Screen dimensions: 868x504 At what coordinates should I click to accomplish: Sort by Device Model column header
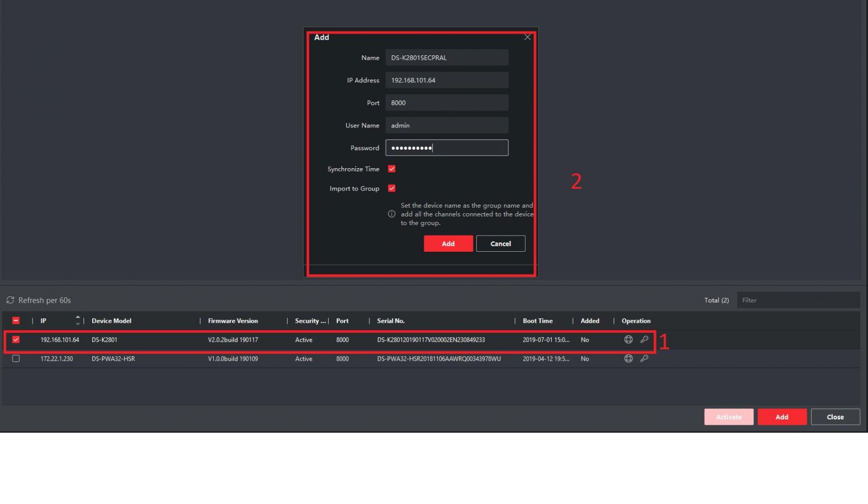111,321
